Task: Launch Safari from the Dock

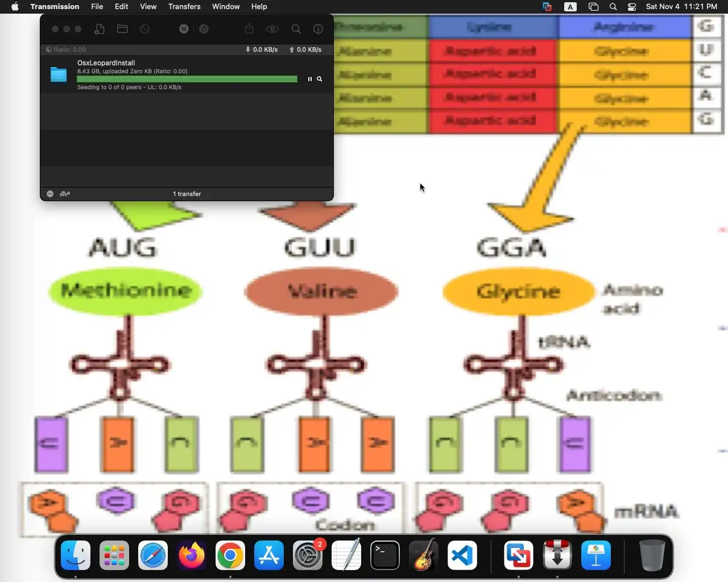Action: click(153, 555)
